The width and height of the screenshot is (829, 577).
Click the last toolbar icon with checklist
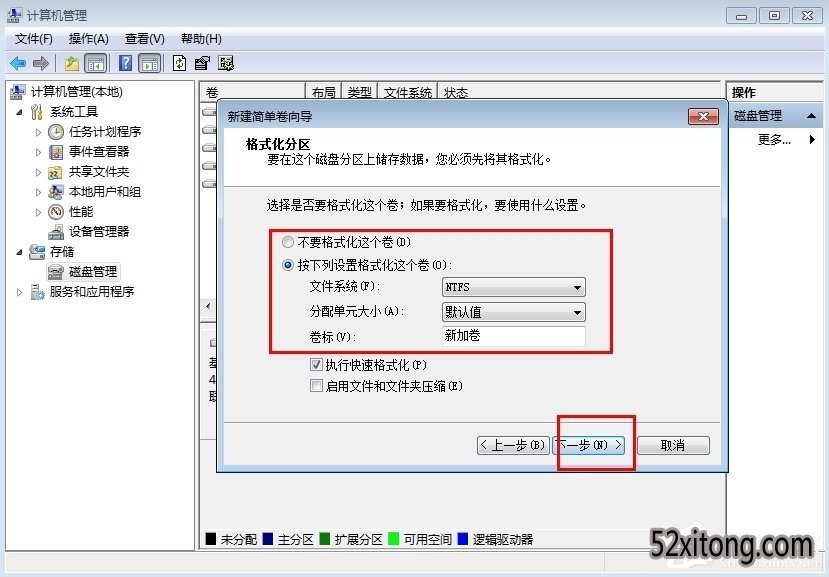click(226, 63)
